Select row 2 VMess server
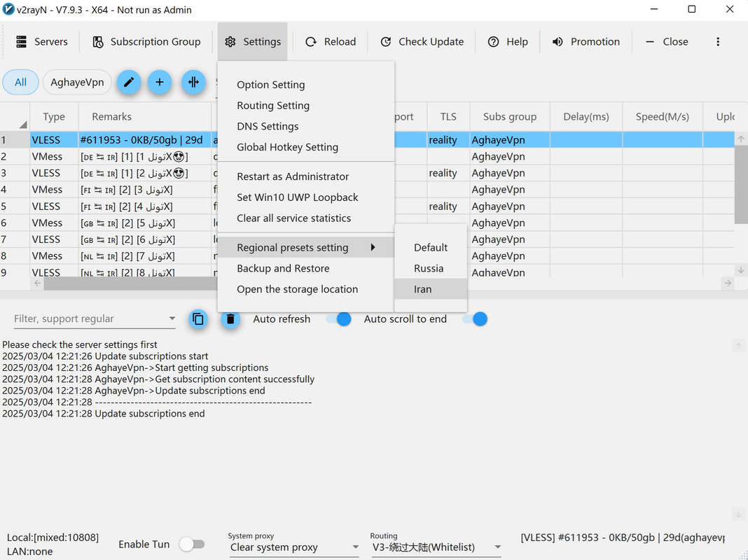 pyautogui.click(x=366, y=156)
